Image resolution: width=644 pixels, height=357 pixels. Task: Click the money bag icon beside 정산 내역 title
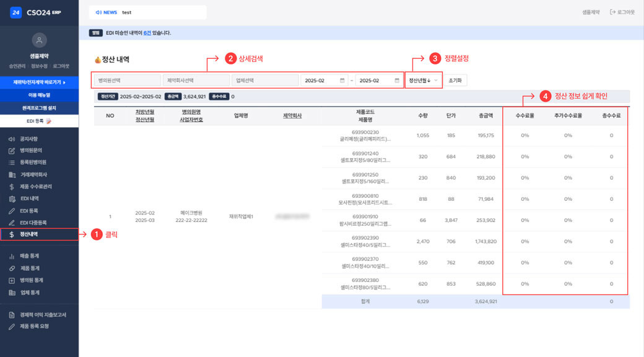coord(98,59)
